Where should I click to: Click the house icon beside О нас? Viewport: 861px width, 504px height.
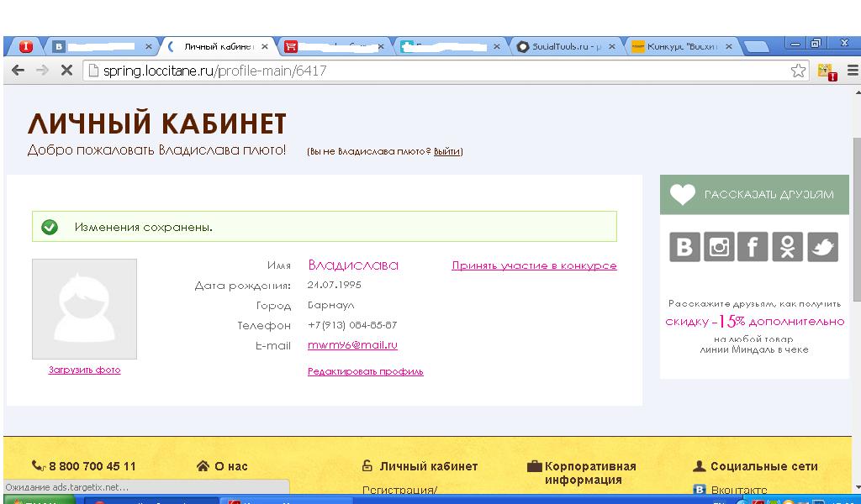pyautogui.click(x=203, y=465)
